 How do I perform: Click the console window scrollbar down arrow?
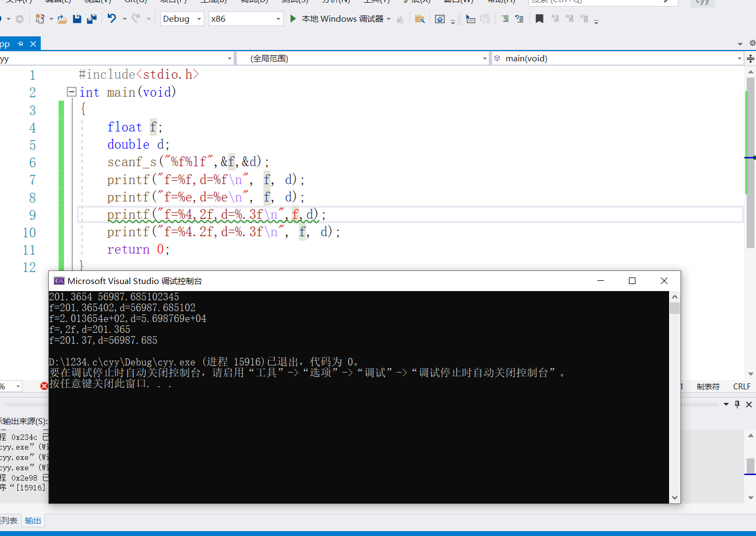coord(675,497)
